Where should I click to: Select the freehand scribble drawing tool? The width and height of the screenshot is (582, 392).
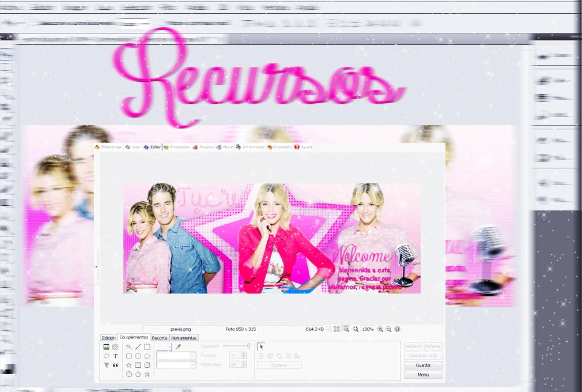(129, 346)
